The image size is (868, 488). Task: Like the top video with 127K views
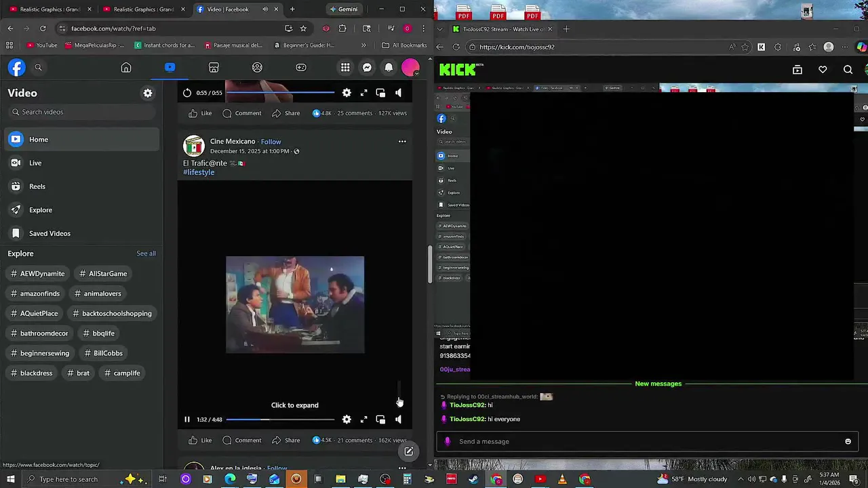click(200, 113)
